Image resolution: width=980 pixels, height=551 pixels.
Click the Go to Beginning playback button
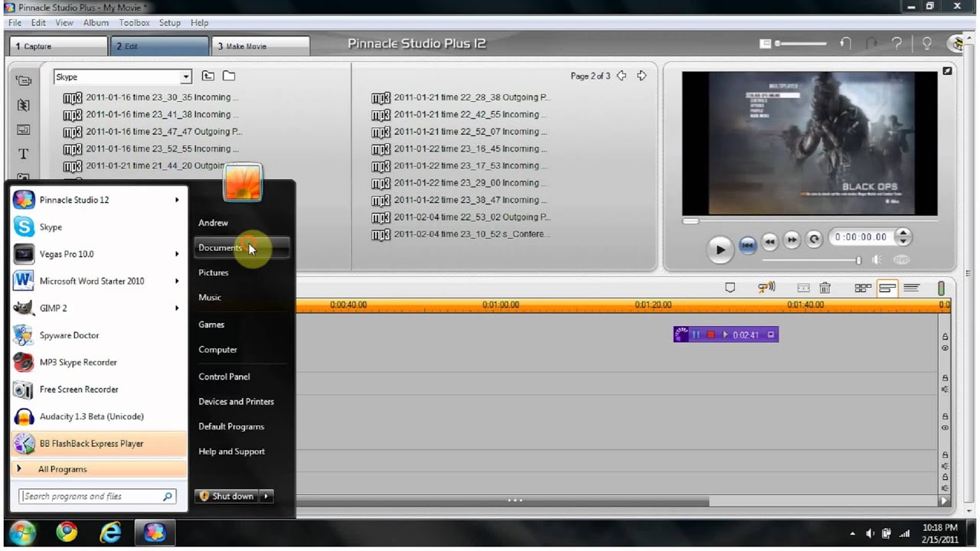(748, 245)
